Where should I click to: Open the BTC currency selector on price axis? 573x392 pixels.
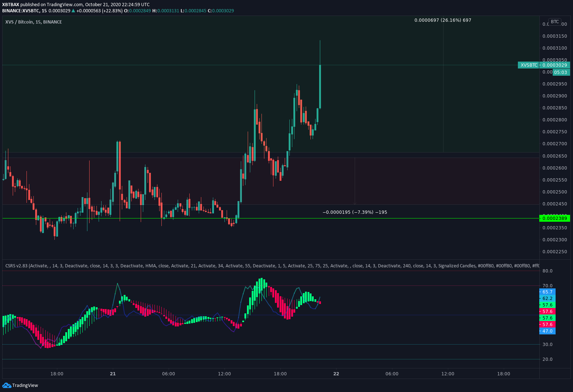click(x=555, y=22)
